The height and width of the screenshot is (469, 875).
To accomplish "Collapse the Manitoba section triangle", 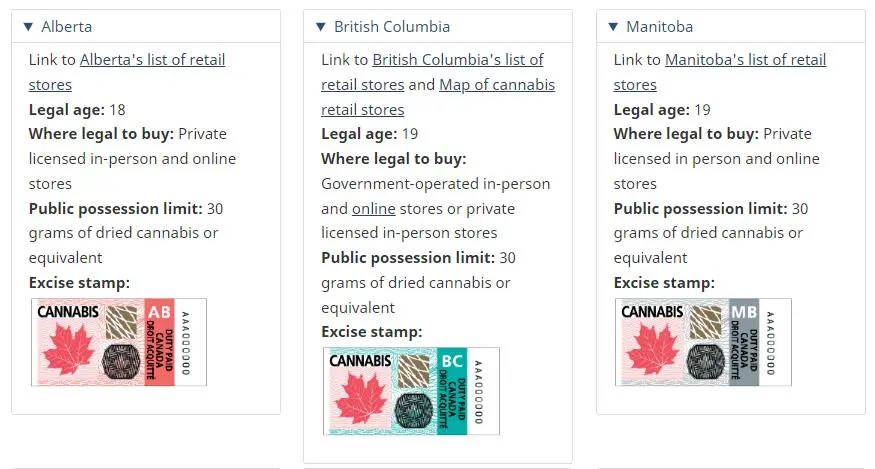I will click(x=613, y=27).
